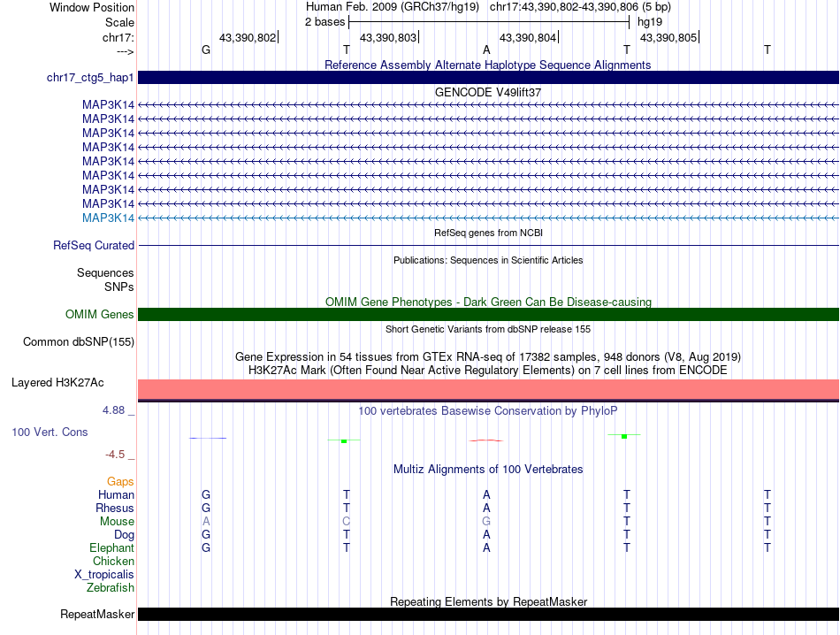
Task: Click the Rhesus alignment row label
Action: point(115,508)
